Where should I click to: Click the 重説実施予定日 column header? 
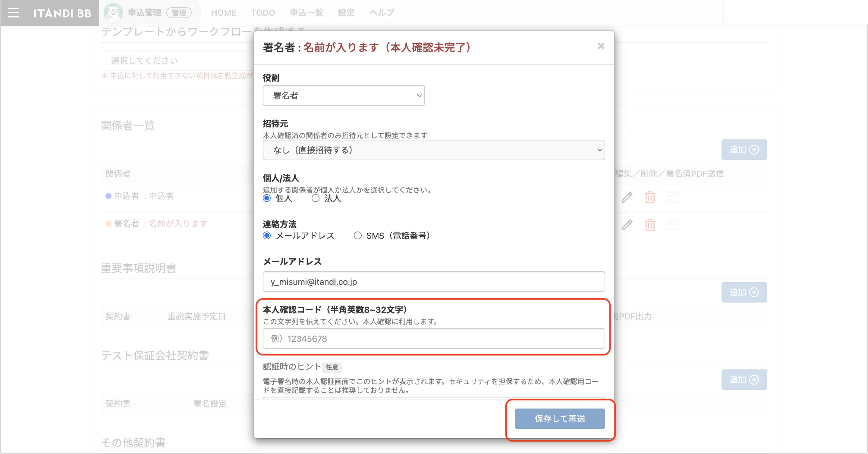197,317
